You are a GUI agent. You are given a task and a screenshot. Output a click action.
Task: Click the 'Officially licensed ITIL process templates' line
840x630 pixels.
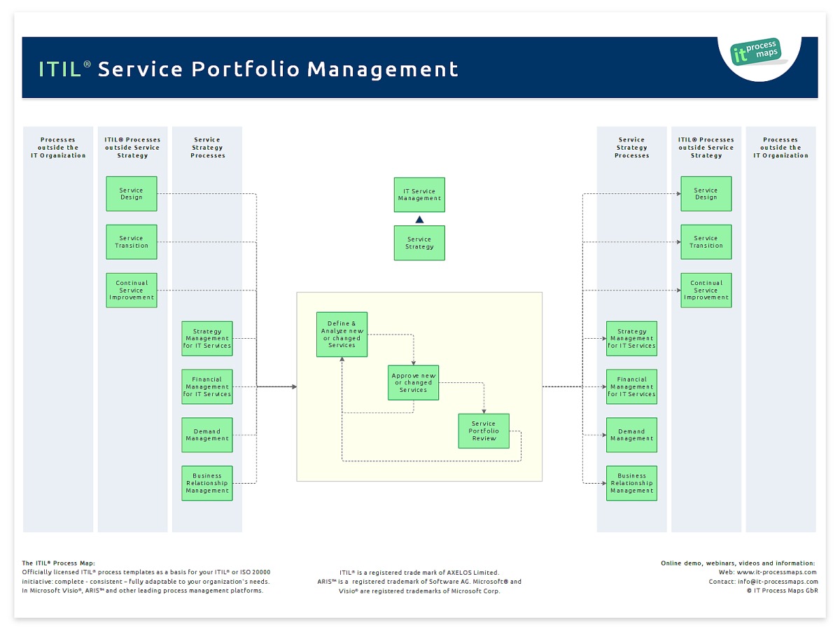click(146, 573)
